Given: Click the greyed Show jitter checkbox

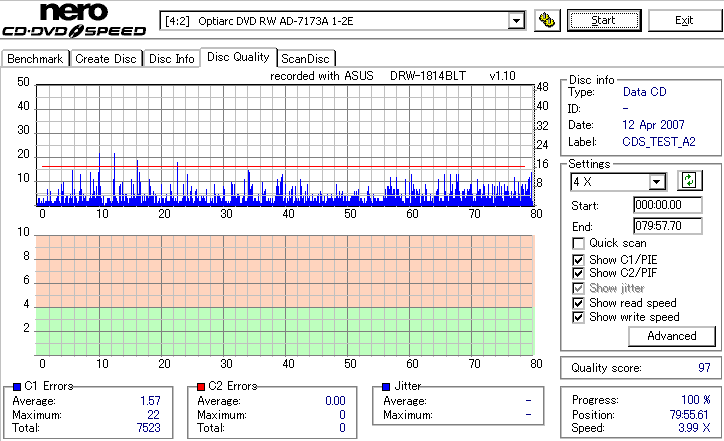Looking at the screenshot, I should [x=578, y=288].
